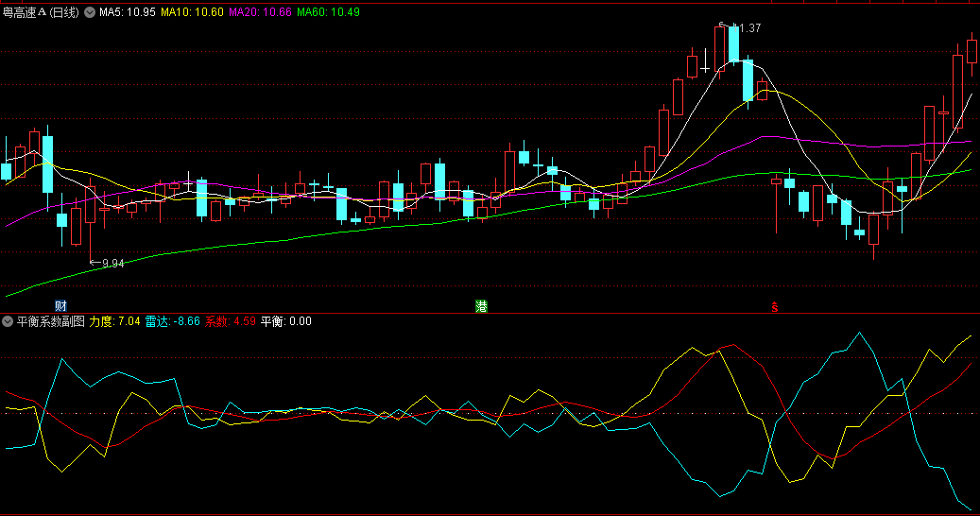Screen dimensions: 980x516
Task: Click the 力度: 7.04 value
Action: [x=114, y=321]
